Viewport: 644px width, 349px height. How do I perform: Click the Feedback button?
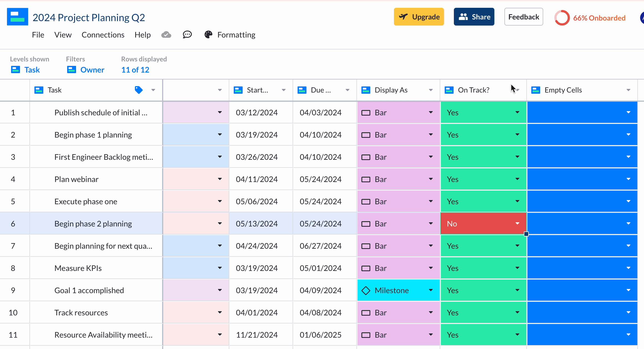[x=524, y=17]
